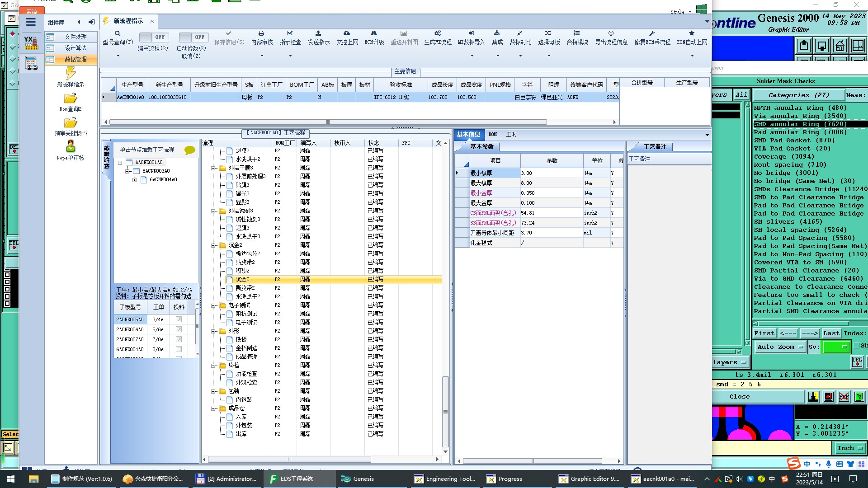This screenshot has width=868, height=488.
Task: Uncheck 投料 checkbox for 2ACNK005A0
Action: 179,319
